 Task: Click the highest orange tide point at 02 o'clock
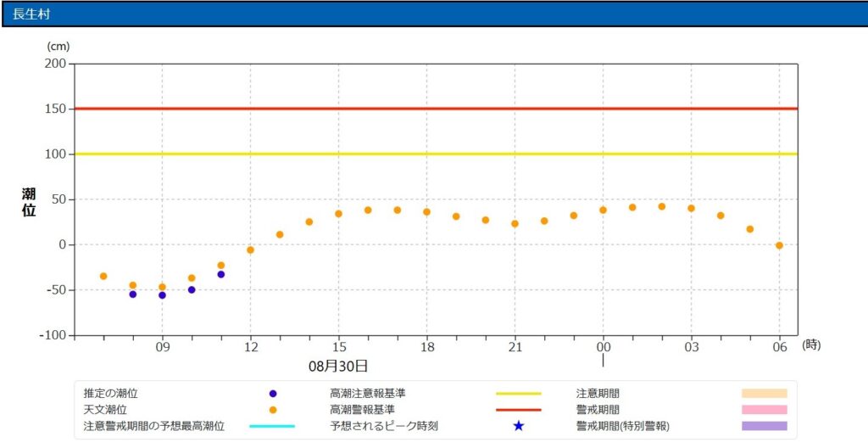pyautogui.click(x=661, y=207)
